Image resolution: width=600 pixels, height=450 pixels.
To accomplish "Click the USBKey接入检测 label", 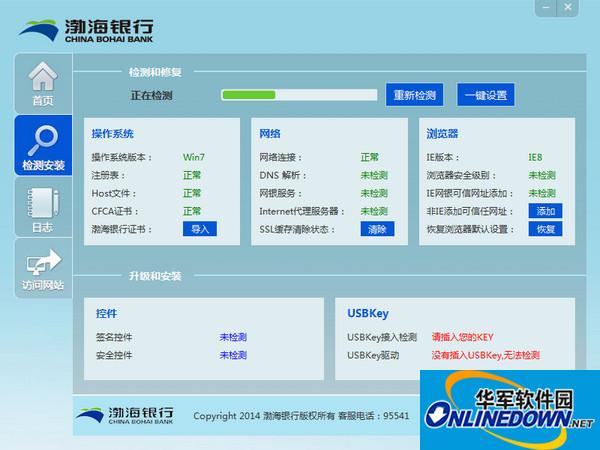I will point(382,337).
